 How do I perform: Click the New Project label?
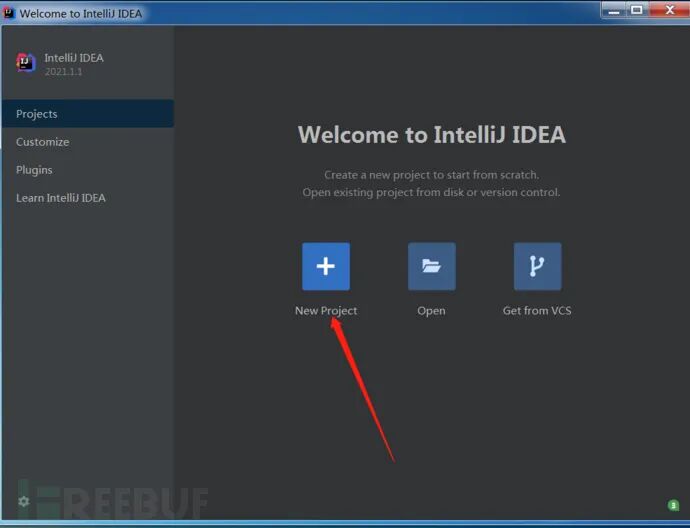tap(326, 311)
